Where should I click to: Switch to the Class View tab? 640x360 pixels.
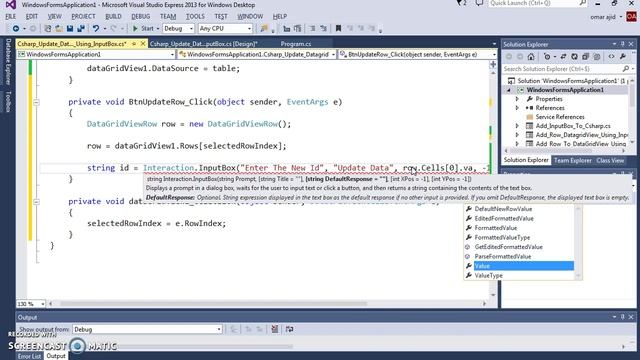[610, 160]
